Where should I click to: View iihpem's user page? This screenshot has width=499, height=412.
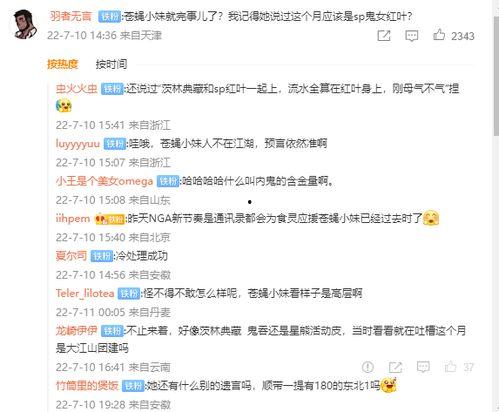73,218
